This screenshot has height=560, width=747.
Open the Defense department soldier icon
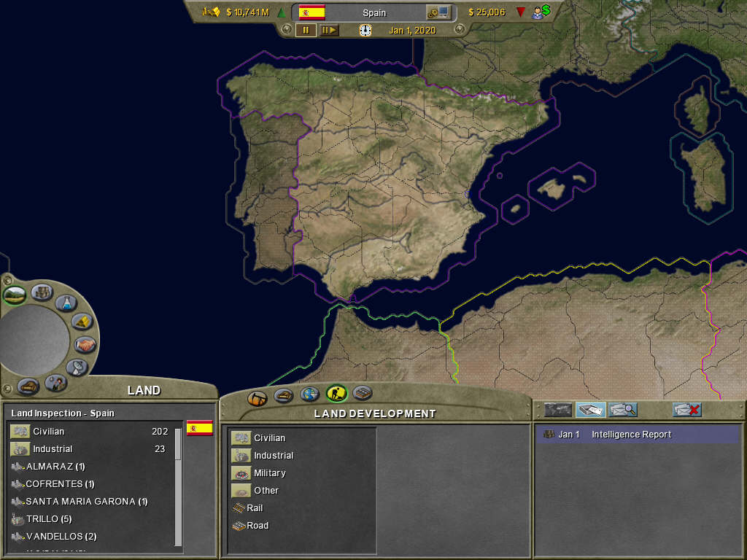tap(55, 382)
